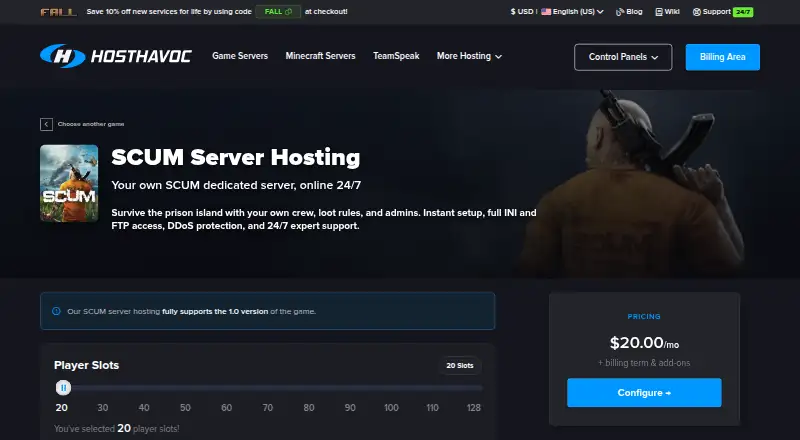Open the Blog link
800x440 pixels.
tap(629, 11)
